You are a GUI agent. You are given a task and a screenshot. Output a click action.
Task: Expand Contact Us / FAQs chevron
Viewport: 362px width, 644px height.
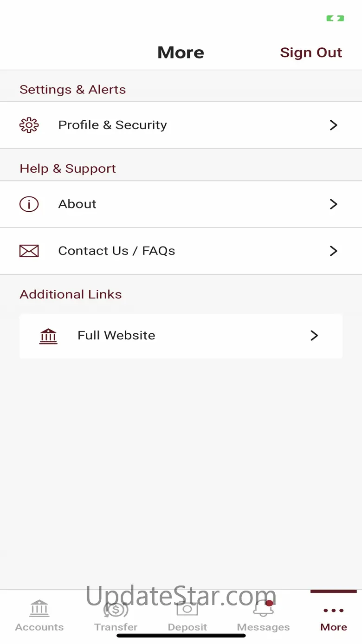tap(333, 251)
